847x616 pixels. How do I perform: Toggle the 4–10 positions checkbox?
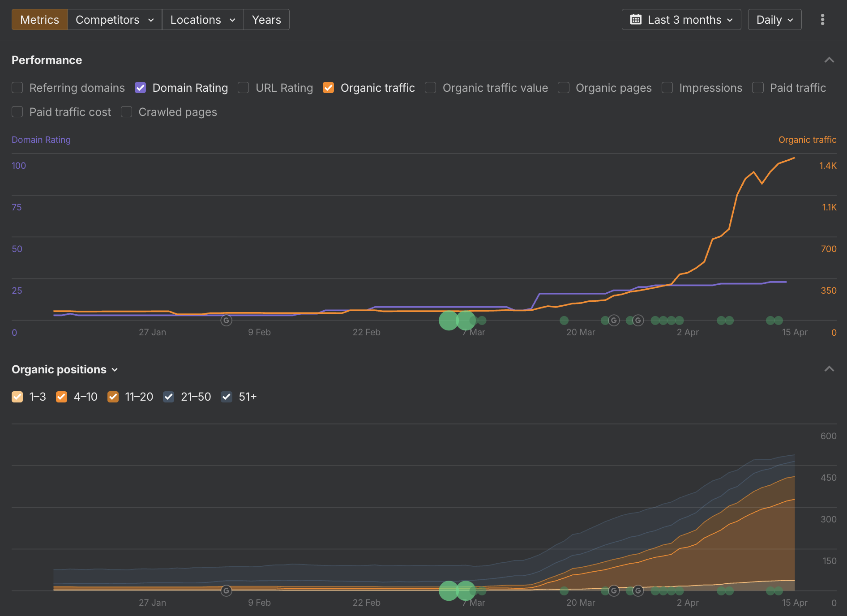(x=62, y=397)
